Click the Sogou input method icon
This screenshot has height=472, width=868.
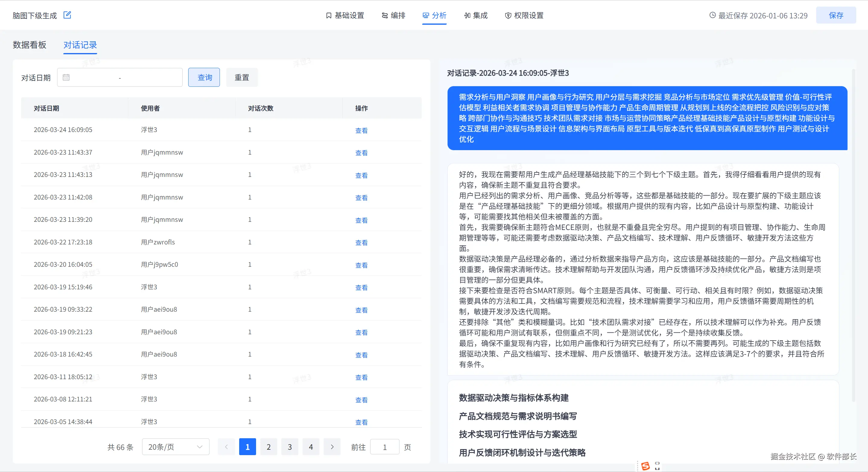645,466
